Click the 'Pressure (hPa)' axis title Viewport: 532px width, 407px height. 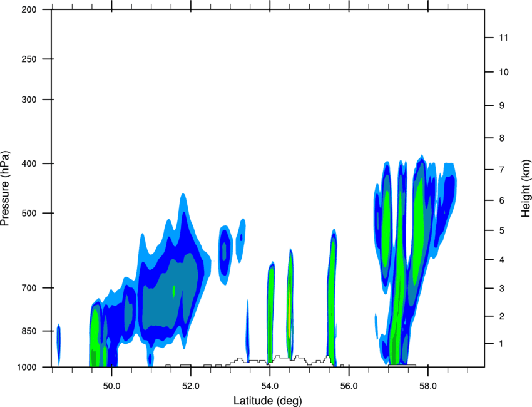(5, 188)
